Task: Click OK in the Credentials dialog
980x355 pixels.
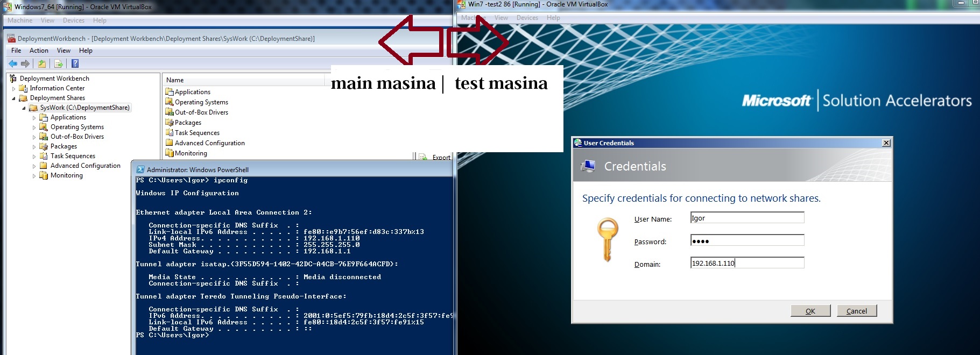Action: click(810, 311)
